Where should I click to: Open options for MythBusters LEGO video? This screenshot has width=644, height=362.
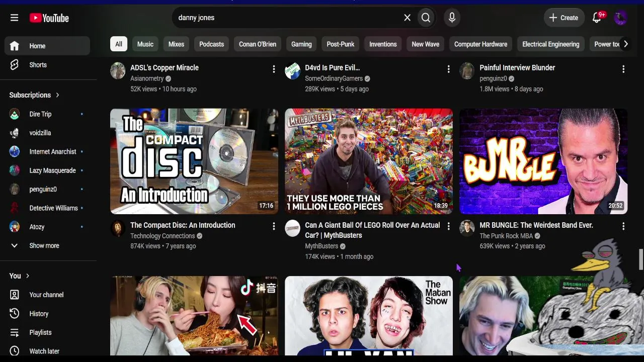(x=448, y=227)
